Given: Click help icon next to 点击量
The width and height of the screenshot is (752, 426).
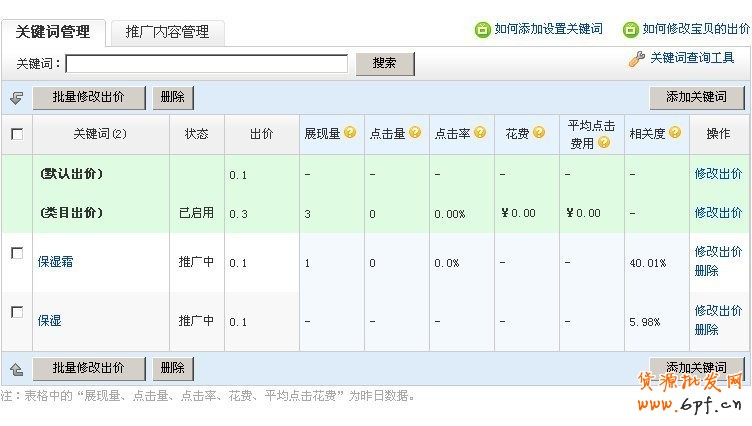Looking at the screenshot, I should tap(415, 133).
